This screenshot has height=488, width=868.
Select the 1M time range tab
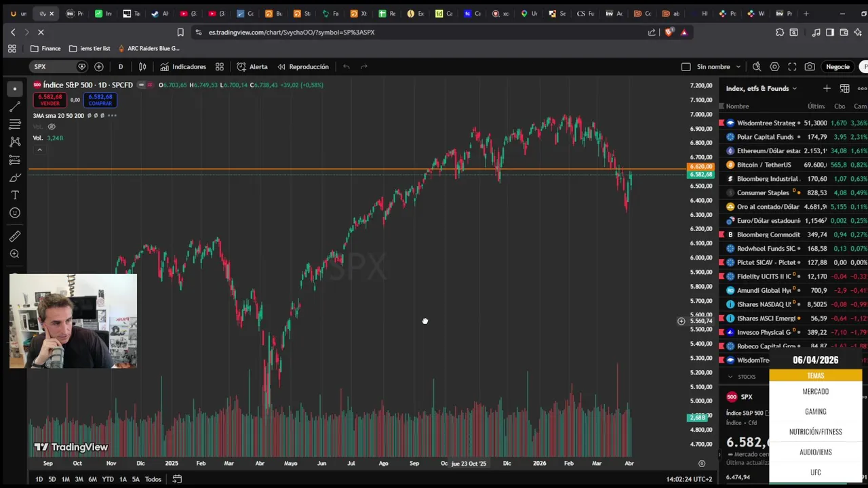tap(65, 479)
